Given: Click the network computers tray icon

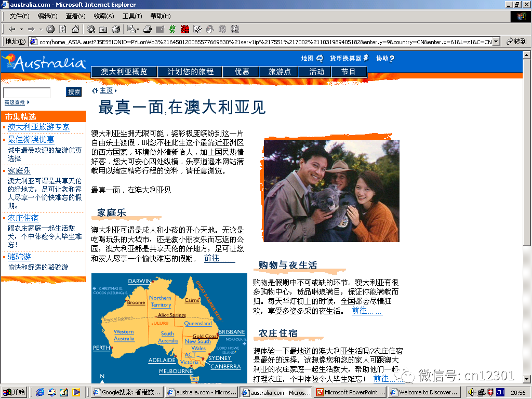Looking at the screenshot, I should pyautogui.click(x=482, y=393).
